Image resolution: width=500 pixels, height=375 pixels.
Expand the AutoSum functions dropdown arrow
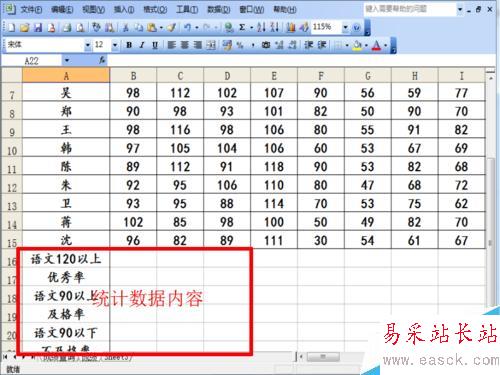pyautogui.click(x=252, y=27)
